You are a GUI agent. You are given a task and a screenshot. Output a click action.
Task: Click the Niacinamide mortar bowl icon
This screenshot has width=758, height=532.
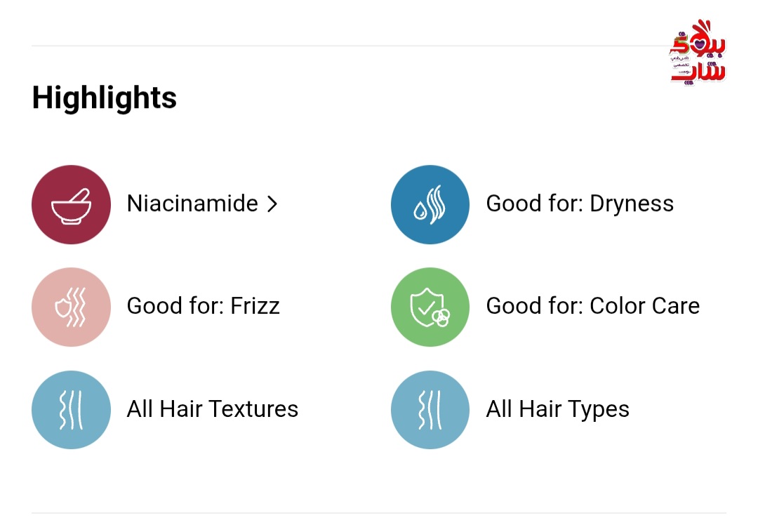[71, 204]
